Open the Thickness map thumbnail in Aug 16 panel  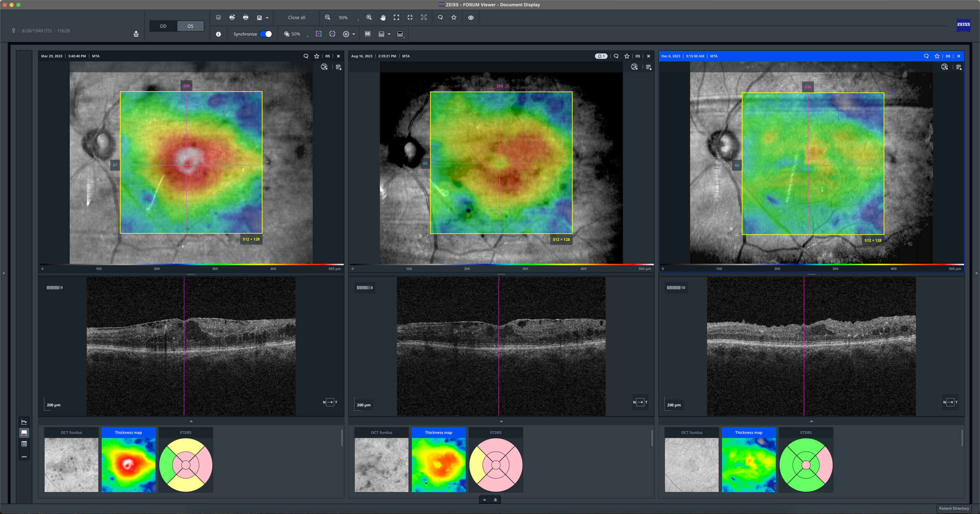point(439,465)
